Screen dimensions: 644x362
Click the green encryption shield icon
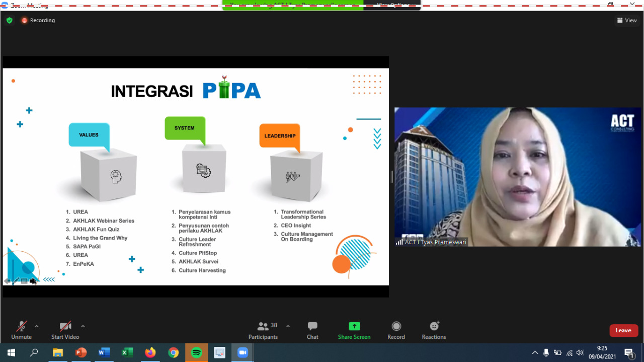pyautogui.click(x=9, y=21)
